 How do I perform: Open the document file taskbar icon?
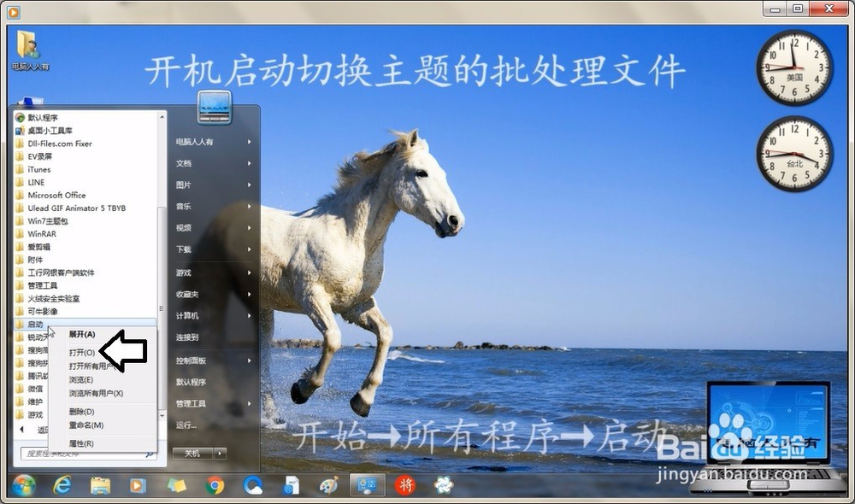click(292, 485)
